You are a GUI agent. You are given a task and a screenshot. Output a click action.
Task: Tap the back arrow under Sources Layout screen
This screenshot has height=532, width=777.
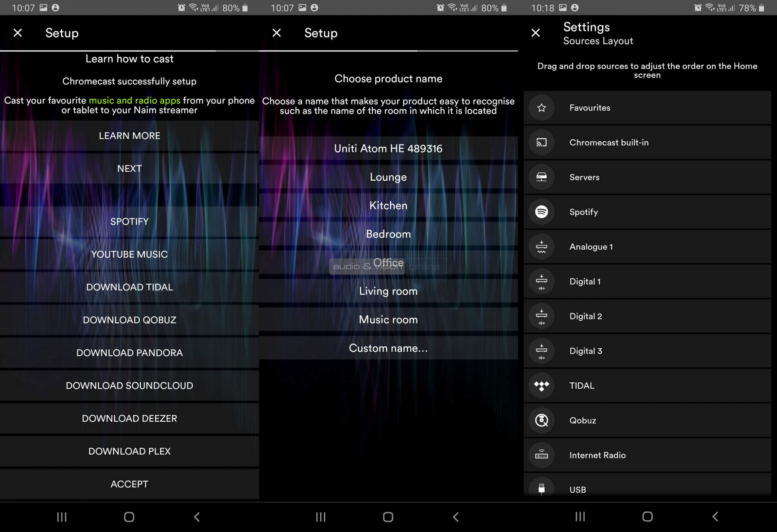click(715, 517)
